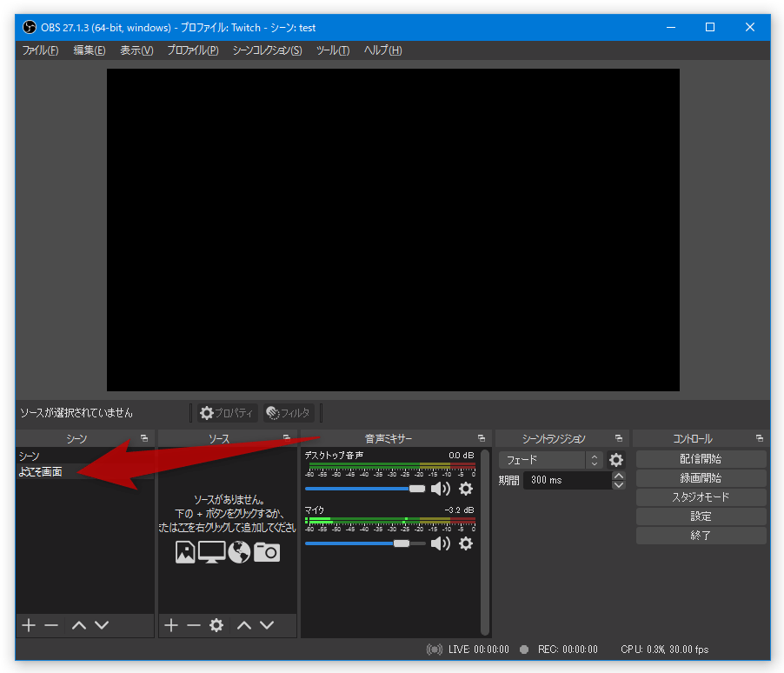Decrease transition duration with down arrow
The image size is (784, 673).
pyautogui.click(x=619, y=485)
